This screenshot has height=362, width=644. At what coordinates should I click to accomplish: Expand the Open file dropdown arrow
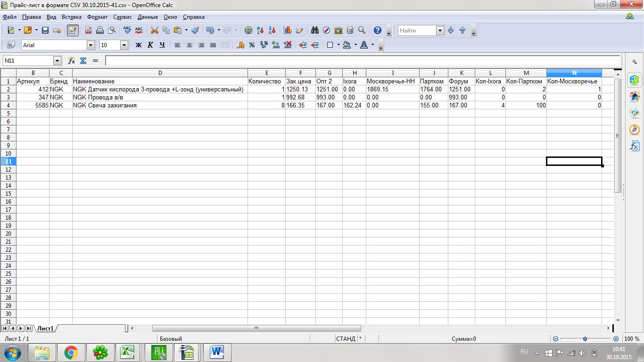coord(36,30)
